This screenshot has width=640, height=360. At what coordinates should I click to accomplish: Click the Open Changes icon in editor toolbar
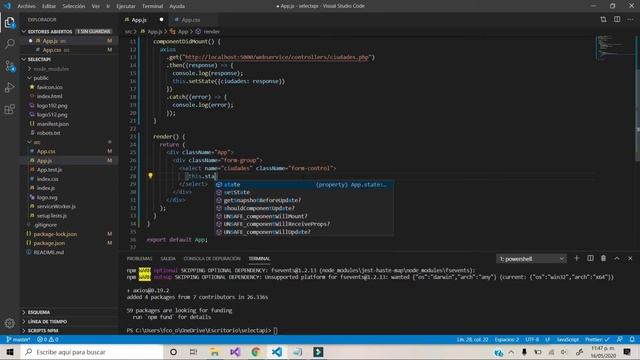coord(603,19)
